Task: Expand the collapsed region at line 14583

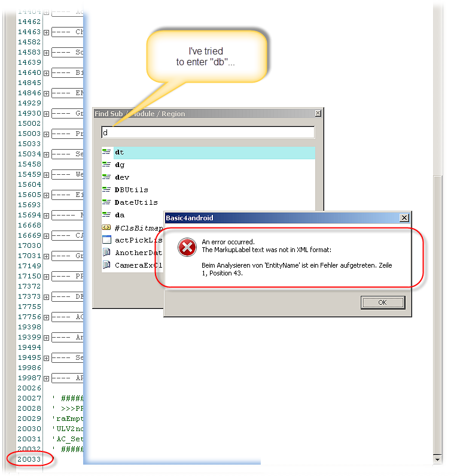Action: click(x=47, y=53)
